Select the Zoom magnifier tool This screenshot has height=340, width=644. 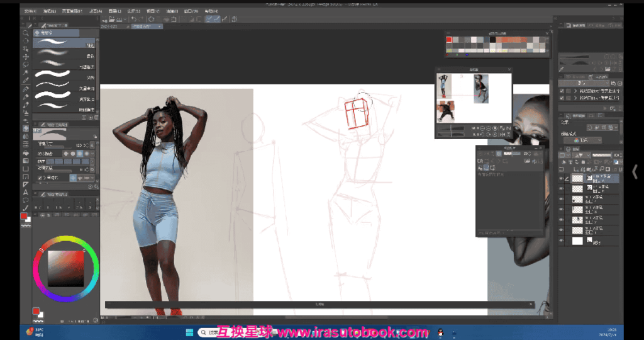coord(25,33)
